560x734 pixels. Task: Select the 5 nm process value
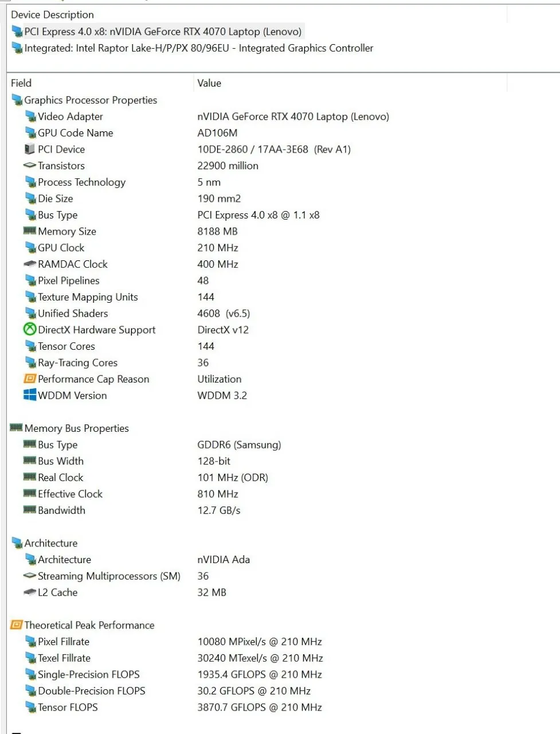pos(209,182)
